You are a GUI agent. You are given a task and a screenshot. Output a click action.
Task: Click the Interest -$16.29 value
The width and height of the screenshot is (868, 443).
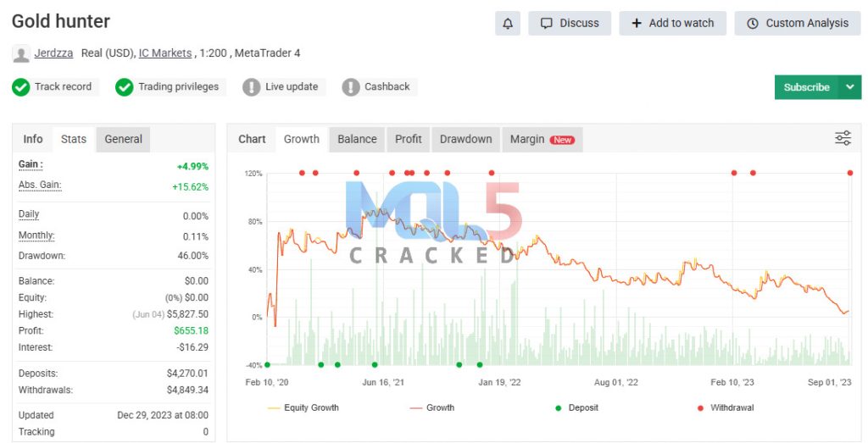point(192,347)
